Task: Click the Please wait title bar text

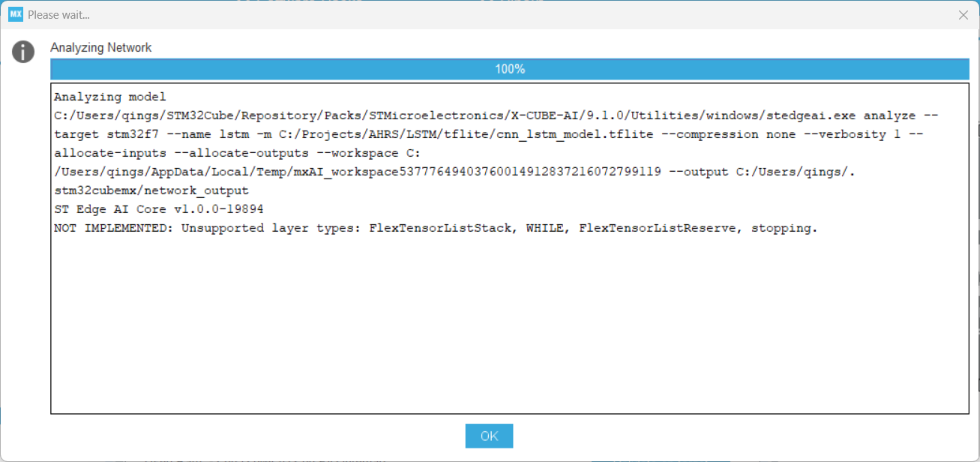Action: (x=60, y=14)
